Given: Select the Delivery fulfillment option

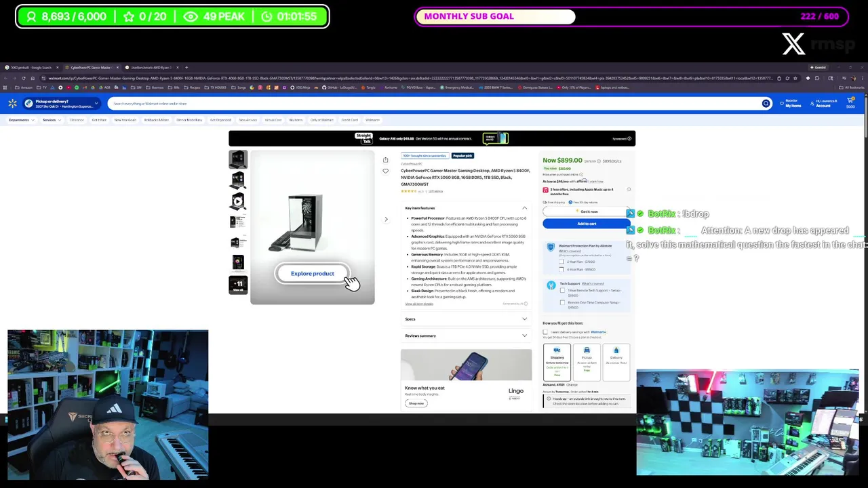Looking at the screenshot, I should point(616,363).
